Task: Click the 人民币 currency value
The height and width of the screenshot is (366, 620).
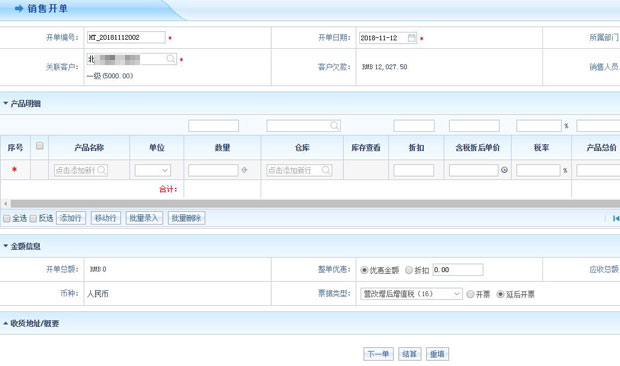Action: coord(98,294)
